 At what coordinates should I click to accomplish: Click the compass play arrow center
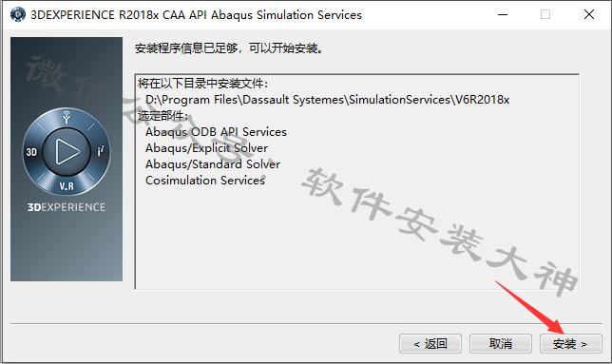point(67,151)
